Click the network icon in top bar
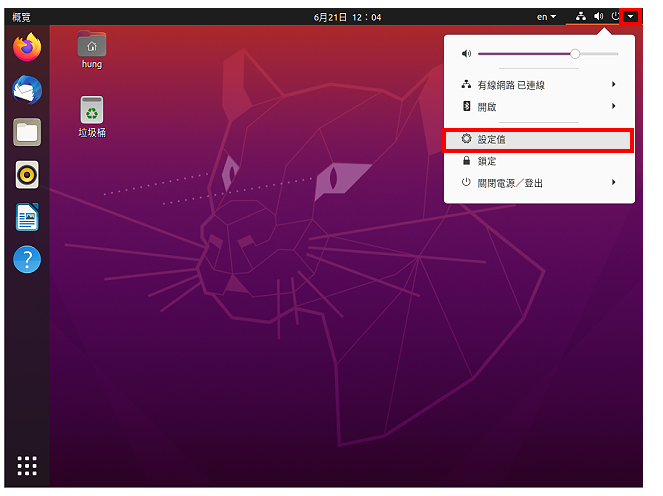Screen dimensions: 663x496 tap(581, 16)
